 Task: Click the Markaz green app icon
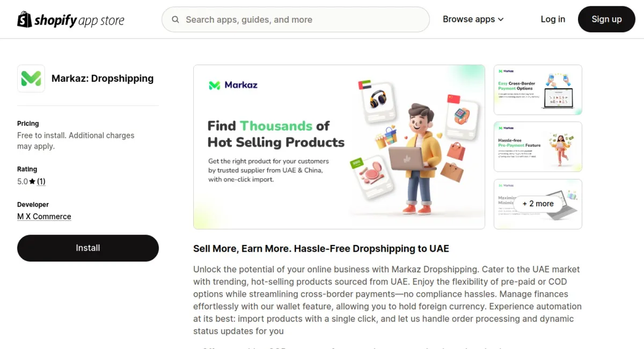[x=31, y=78]
